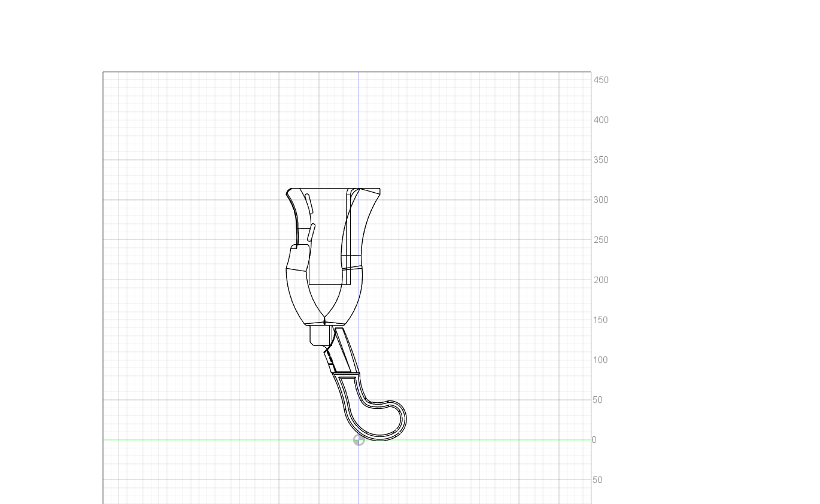Click the 150 scale label
Viewport: 820px width, 504px height.
(601, 320)
